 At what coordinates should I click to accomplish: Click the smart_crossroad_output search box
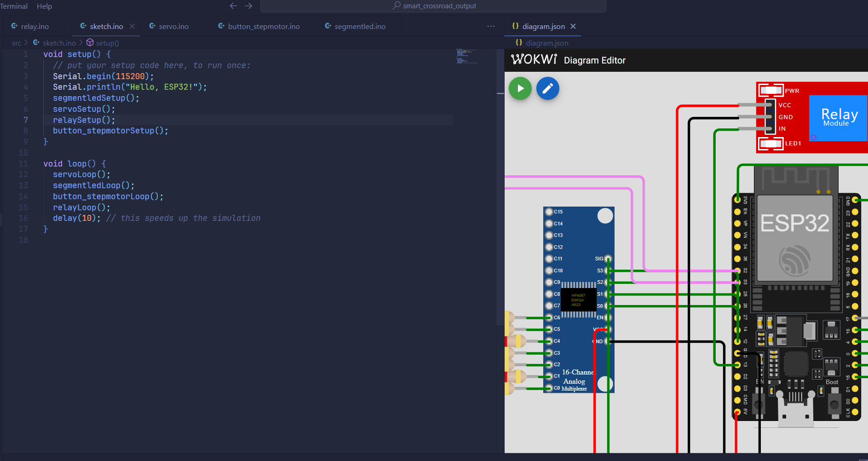coord(433,6)
